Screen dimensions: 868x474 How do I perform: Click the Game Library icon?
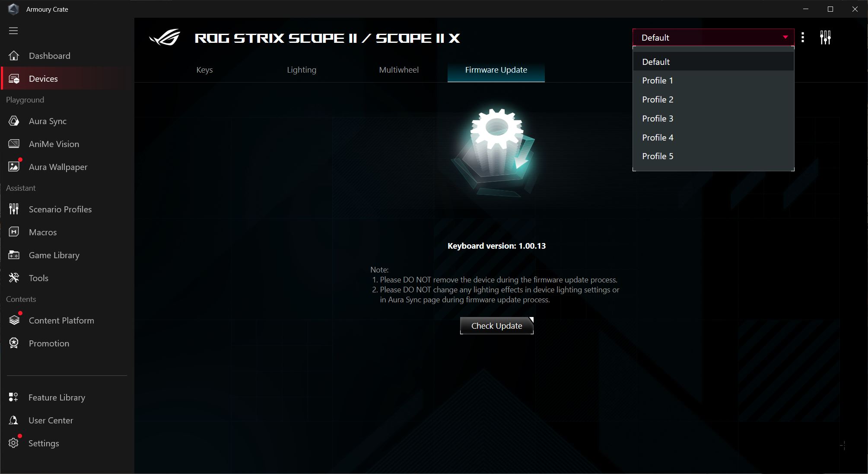(14, 255)
